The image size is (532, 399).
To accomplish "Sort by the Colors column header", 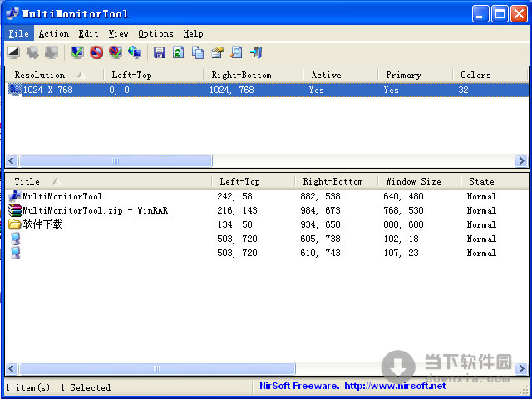I will 490,75.
